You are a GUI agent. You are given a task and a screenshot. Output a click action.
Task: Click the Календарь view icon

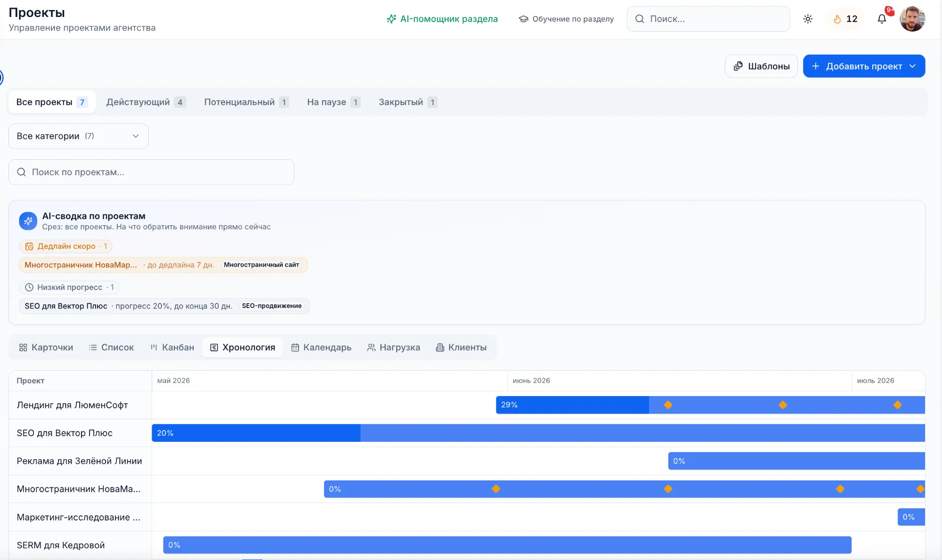tap(295, 348)
